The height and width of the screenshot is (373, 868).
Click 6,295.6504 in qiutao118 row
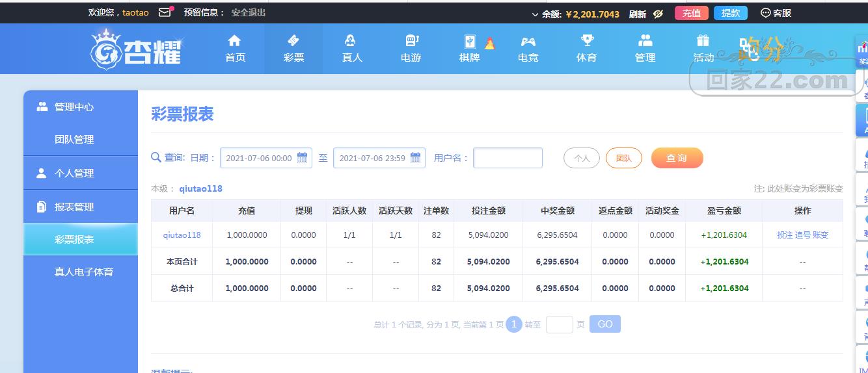click(558, 235)
